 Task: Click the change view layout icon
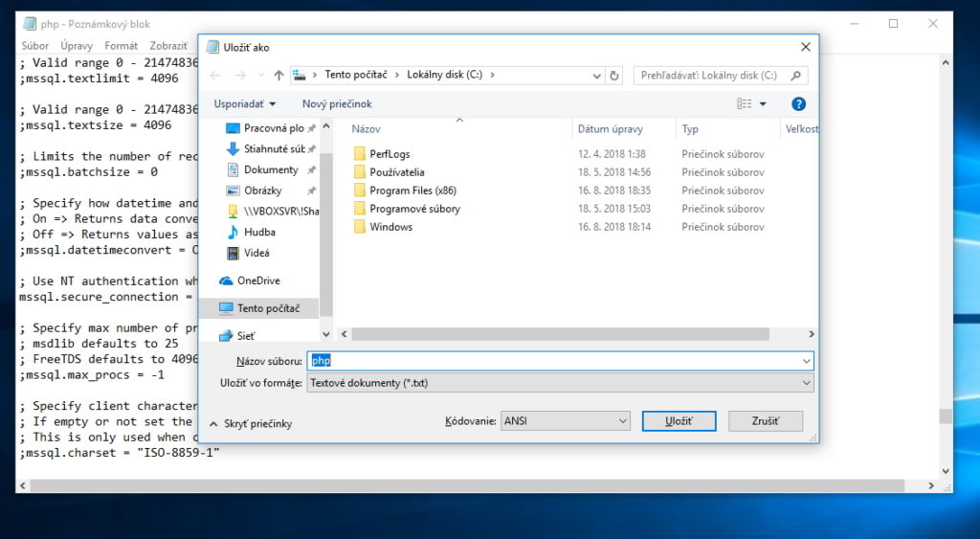coord(745,103)
